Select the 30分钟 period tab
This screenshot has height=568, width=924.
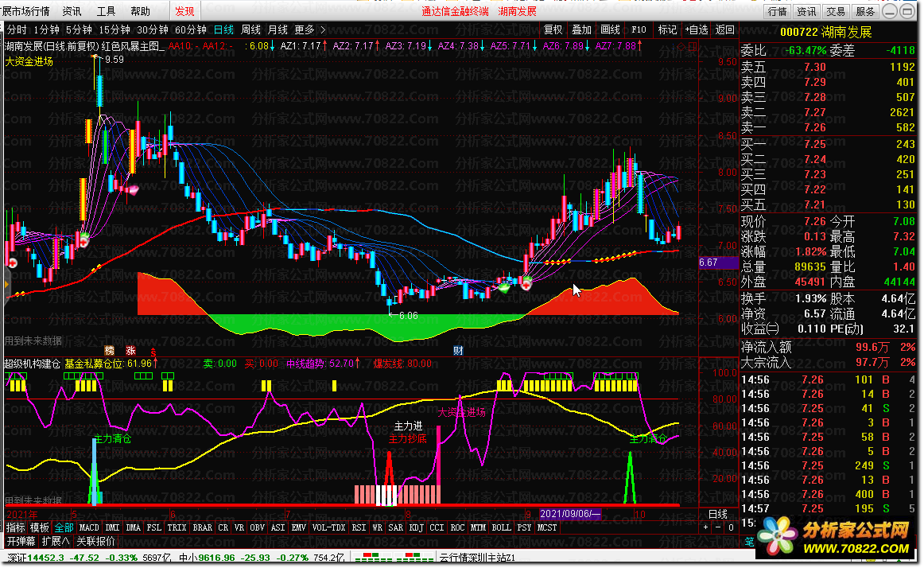click(x=153, y=29)
